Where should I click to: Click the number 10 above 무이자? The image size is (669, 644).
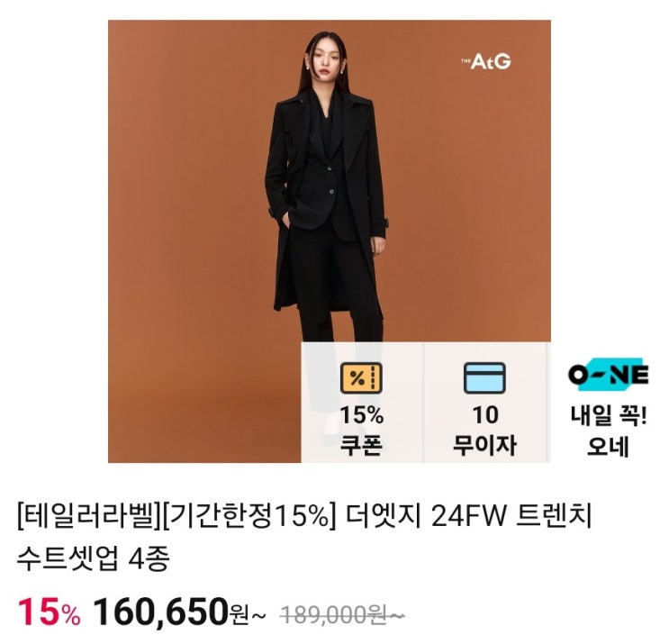coord(485,415)
